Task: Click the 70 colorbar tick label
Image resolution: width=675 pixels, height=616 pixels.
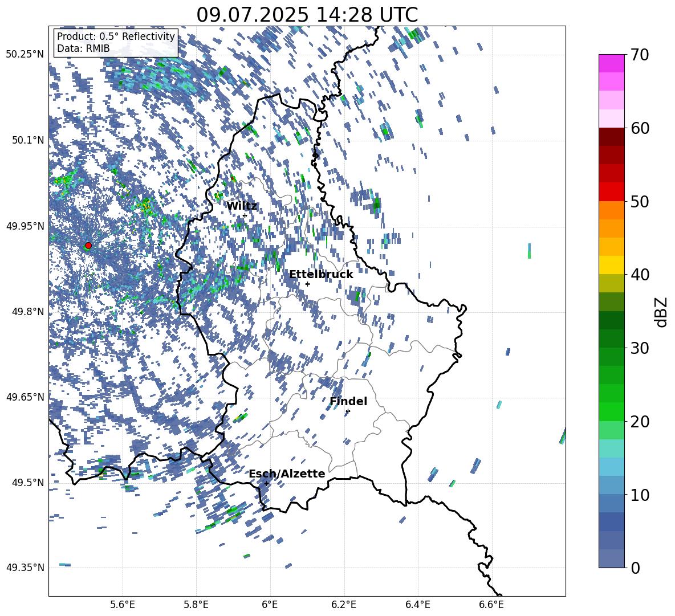Action: (x=640, y=55)
